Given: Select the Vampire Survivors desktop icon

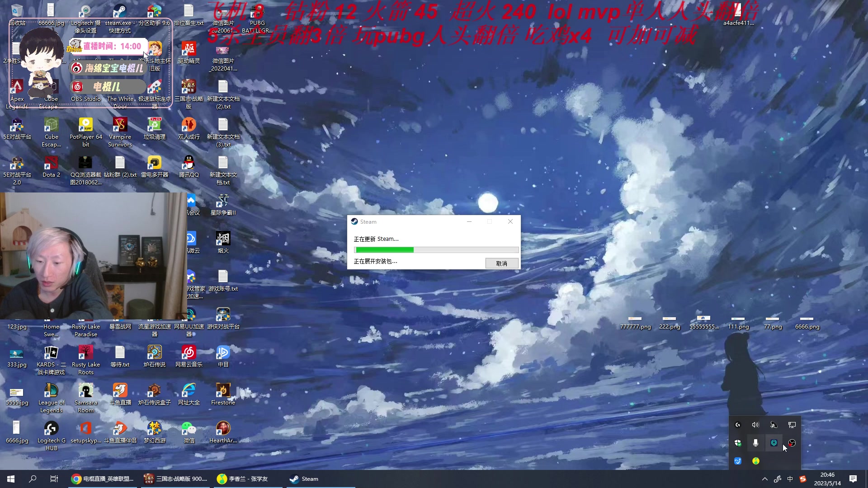Looking at the screenshot, I should pos(120,132).
